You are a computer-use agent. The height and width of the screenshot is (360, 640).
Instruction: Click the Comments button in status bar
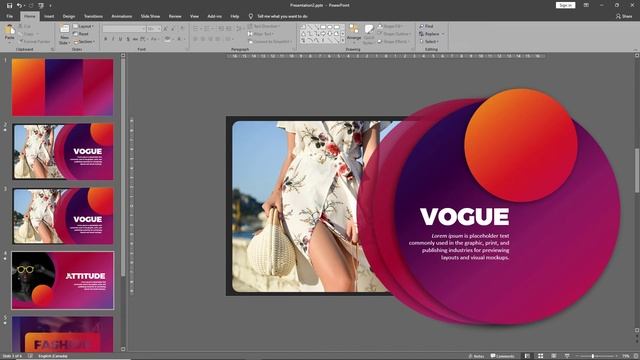point(502,356)
